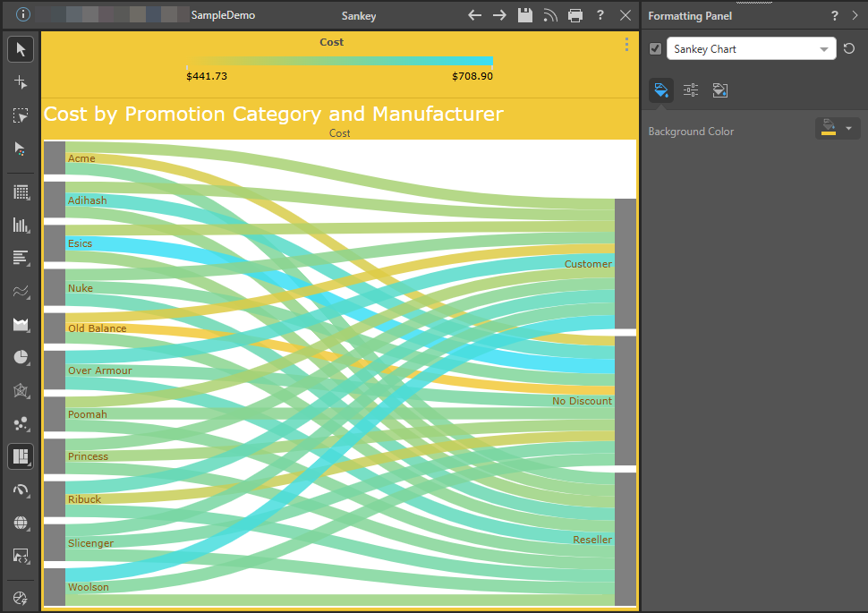Click the Ribuck node label
Image resolution: width=868 pixels, height=613 pixels.
pyautogui.click(x=84, y=499)
